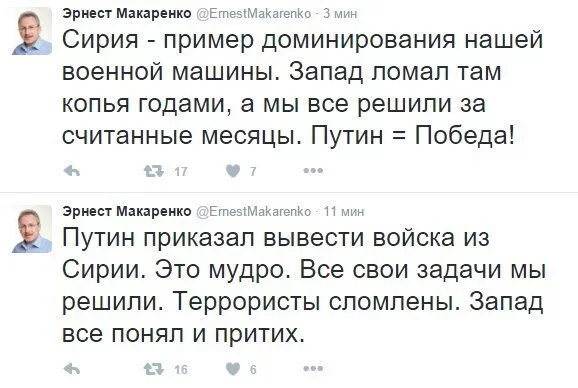578x388 pixels.
Task: Open the 11 мин timestamp link
Action: click(344, 212)
